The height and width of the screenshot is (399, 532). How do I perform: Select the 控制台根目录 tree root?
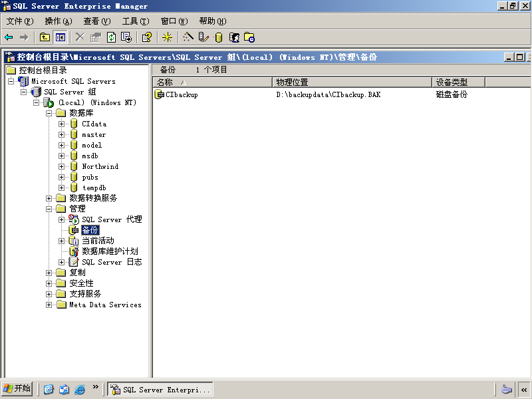click(43, 70)
